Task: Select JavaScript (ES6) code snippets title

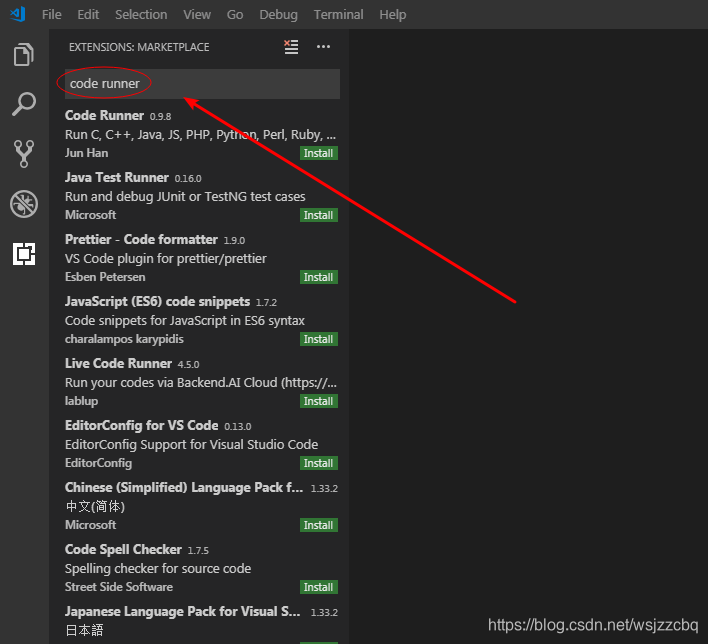Action: pos(157,302)
